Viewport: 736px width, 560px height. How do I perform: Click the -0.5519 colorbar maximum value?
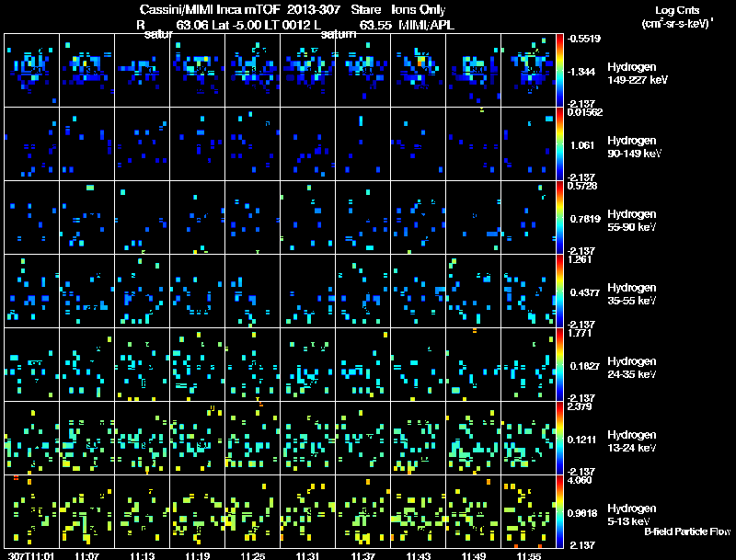(584, 39)
